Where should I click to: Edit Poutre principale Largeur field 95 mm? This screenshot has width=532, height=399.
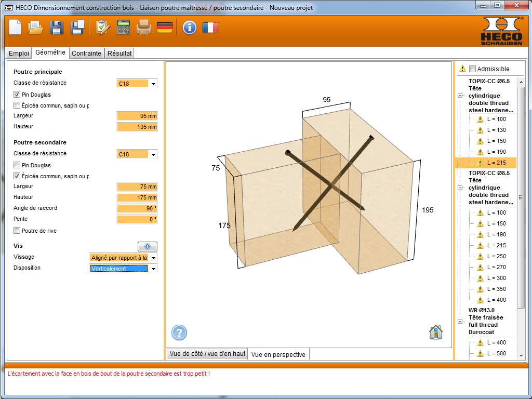[137, 116]
